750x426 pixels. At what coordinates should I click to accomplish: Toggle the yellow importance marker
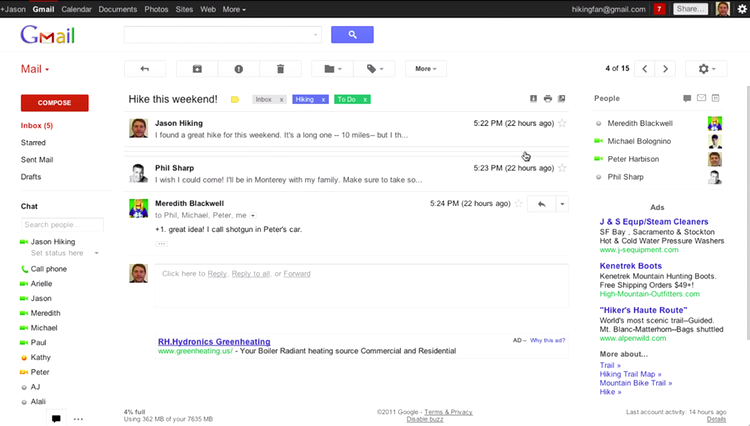click(235, 99)
